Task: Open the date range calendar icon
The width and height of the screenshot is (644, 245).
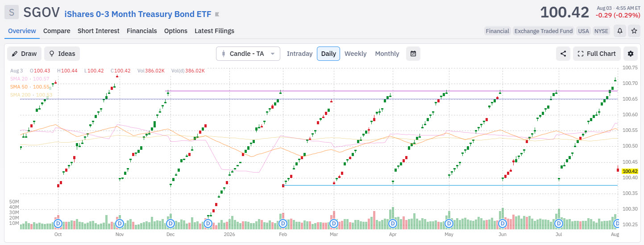Action: pyautogui.click(x=413, y=54)
